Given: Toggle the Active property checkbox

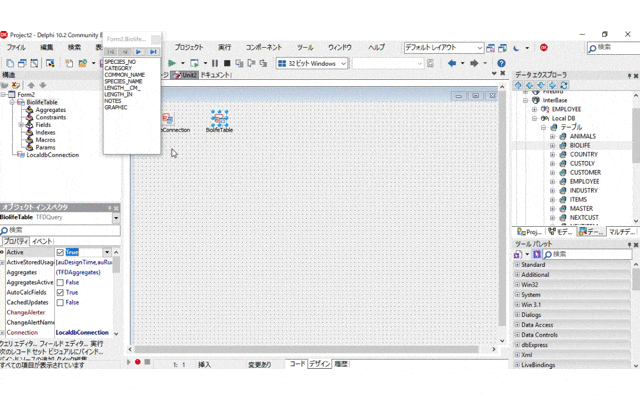Looking at the screenshot, I should [x=60, y=252].
